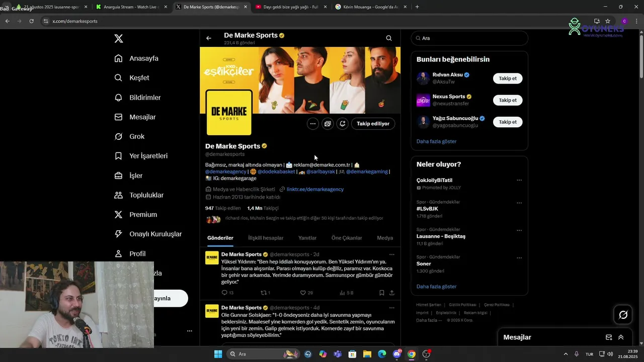The height and width of the screenshot is (362, 644).
Task: Click the Takip ediliyor button
Action: [x=373, y=124]
